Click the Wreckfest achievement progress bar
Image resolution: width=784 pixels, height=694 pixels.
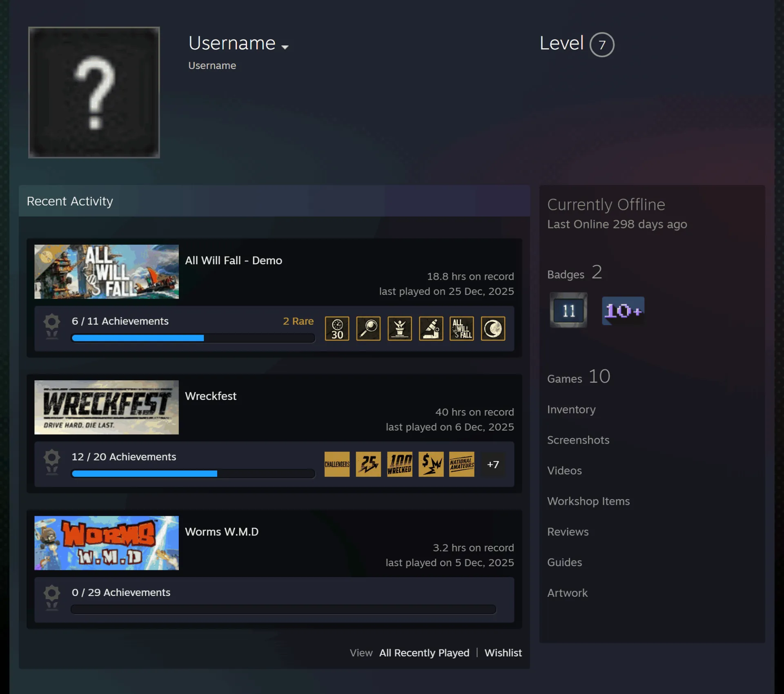pos(193,473)
